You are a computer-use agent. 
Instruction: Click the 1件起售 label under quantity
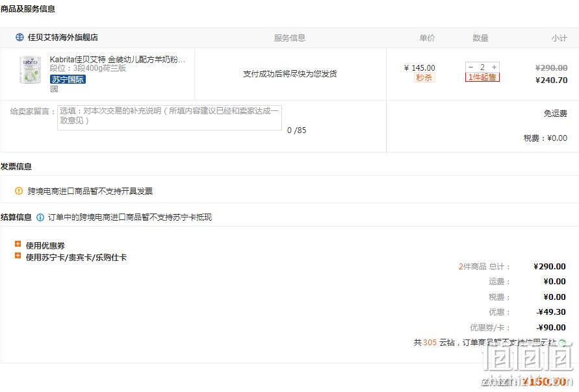click(482, 77)
